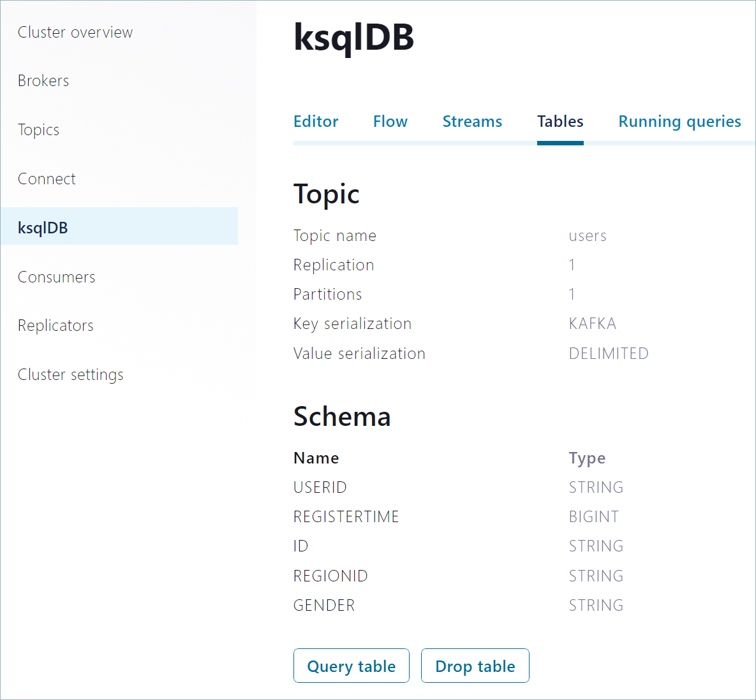Click the Drop table button
The width and height of the screenshot is (756, 700).
[x=475, y=666]
